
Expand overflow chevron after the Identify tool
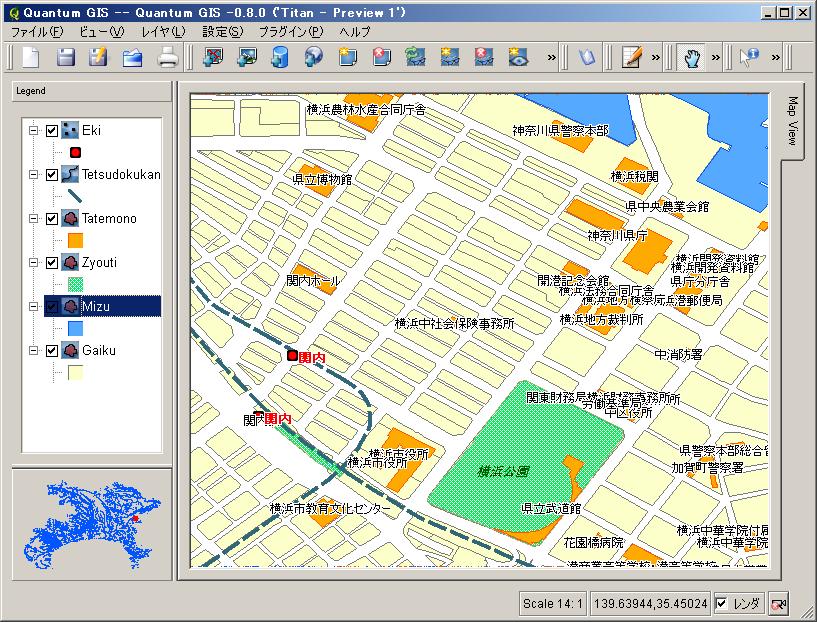(776, 57)
